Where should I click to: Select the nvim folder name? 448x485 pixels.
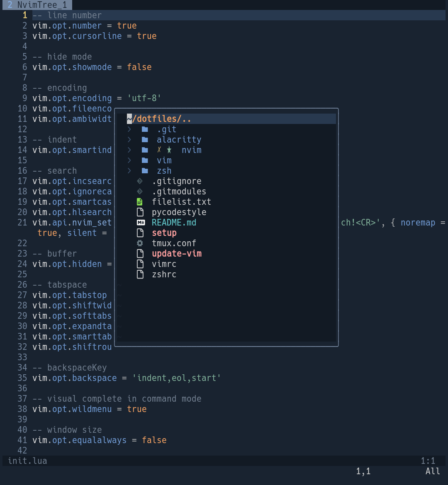coord(192,150)
